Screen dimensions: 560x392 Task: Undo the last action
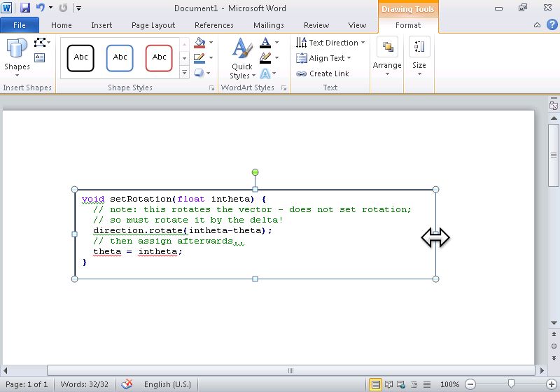[41, 8]
